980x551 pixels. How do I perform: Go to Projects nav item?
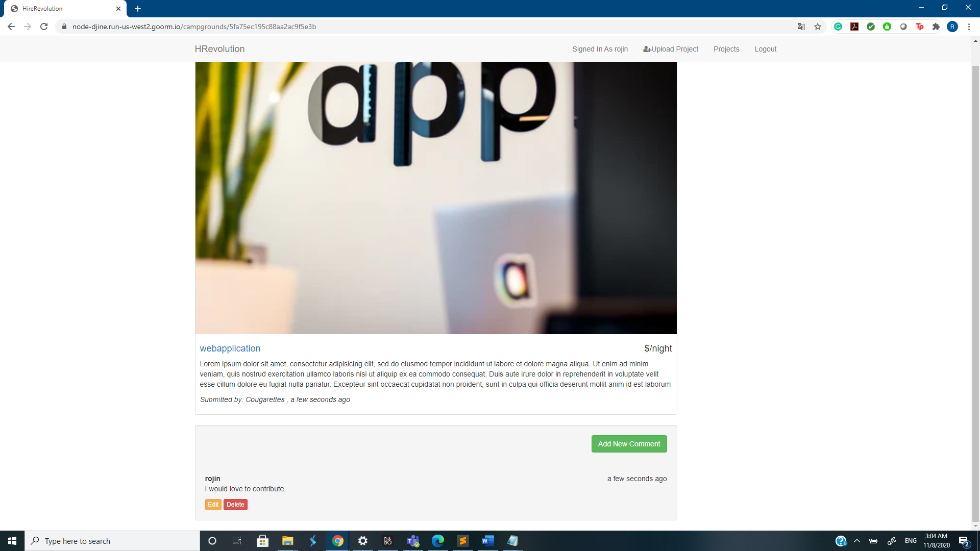pyautogui.click(x=726, y=49)
